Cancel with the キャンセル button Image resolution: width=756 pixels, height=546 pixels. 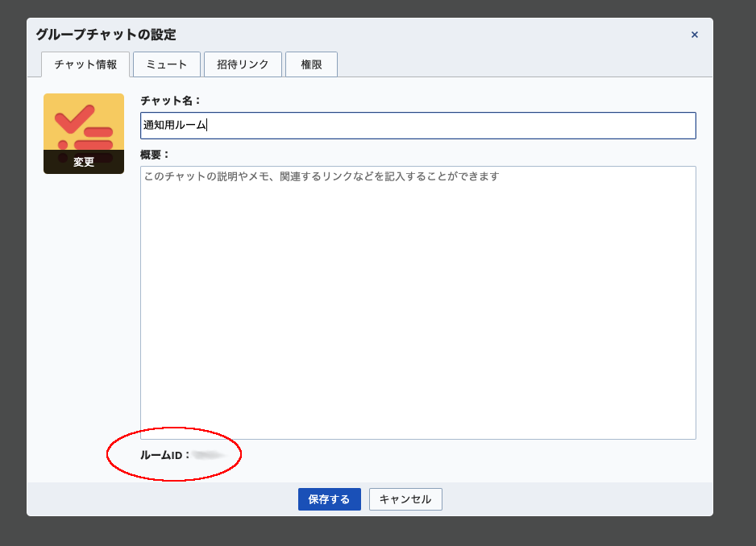(405, 499)
